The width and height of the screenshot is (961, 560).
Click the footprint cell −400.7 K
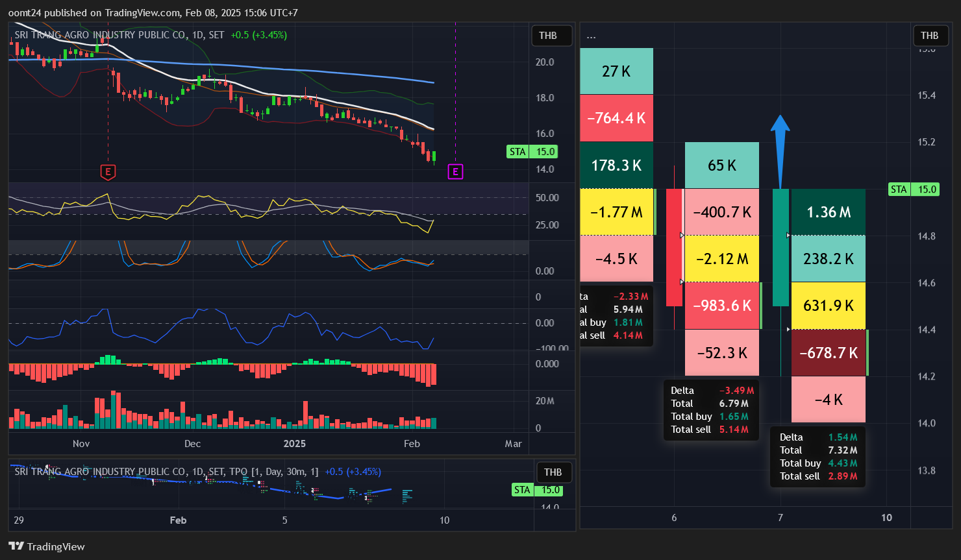(722, 212)
